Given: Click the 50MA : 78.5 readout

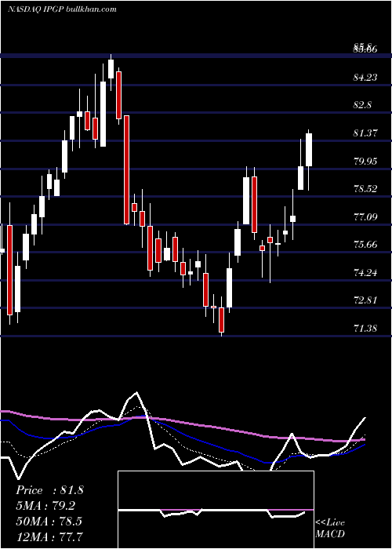Looking at the screenshot, I should [x=49, y=521].
